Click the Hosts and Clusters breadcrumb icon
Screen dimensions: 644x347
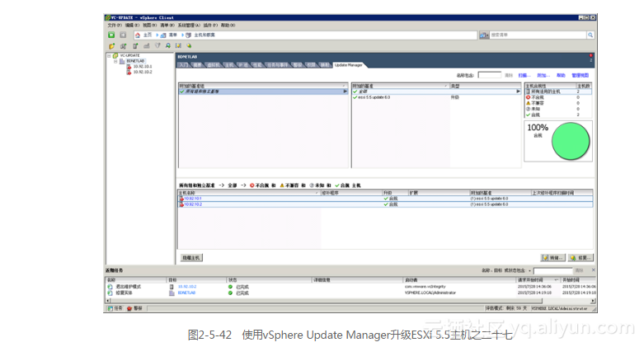coord(189,35)
